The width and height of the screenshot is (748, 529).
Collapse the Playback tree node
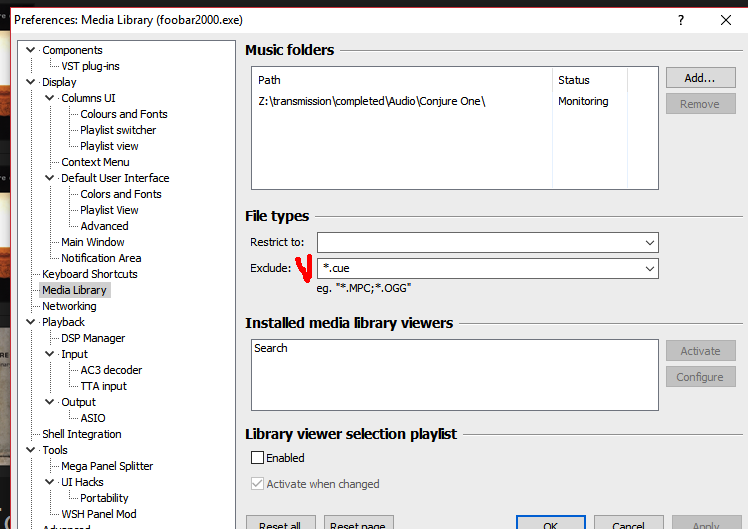point(31,322)
